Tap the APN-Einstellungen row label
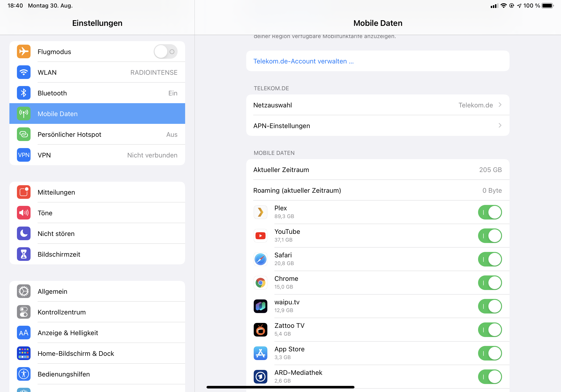Image resolution: width=561 pixels, height=392 pixels. pos(281,126)
